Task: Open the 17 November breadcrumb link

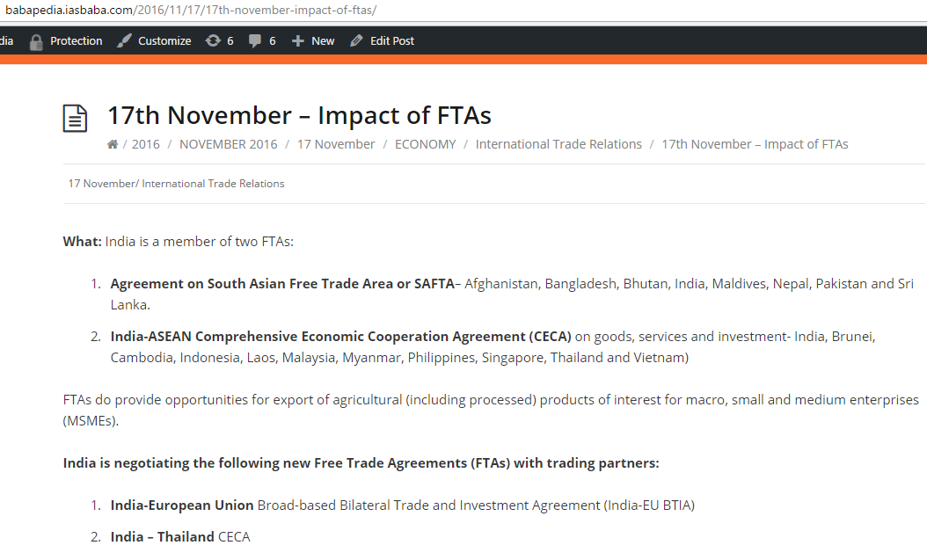Action: point(336,144)
